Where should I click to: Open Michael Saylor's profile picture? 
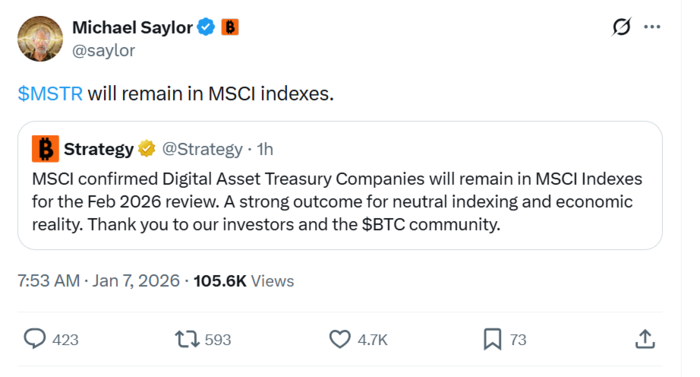[40, 39]
